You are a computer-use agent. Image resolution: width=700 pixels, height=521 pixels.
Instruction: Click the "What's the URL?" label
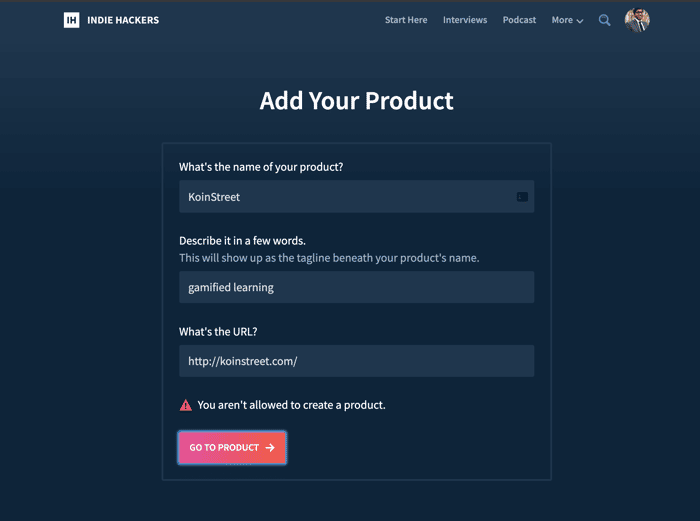coord(218,332)
